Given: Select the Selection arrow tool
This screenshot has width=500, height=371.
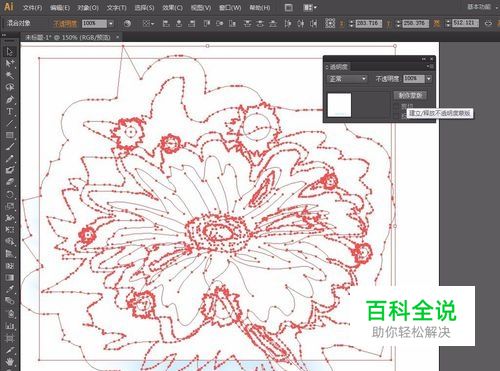Looking at the screenshot, I should [9, 52].
